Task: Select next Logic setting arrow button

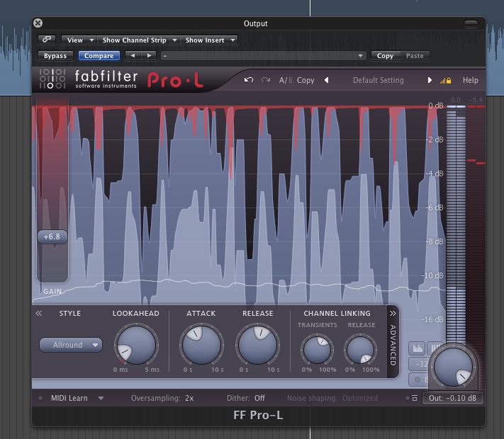Action: (149, 55)
